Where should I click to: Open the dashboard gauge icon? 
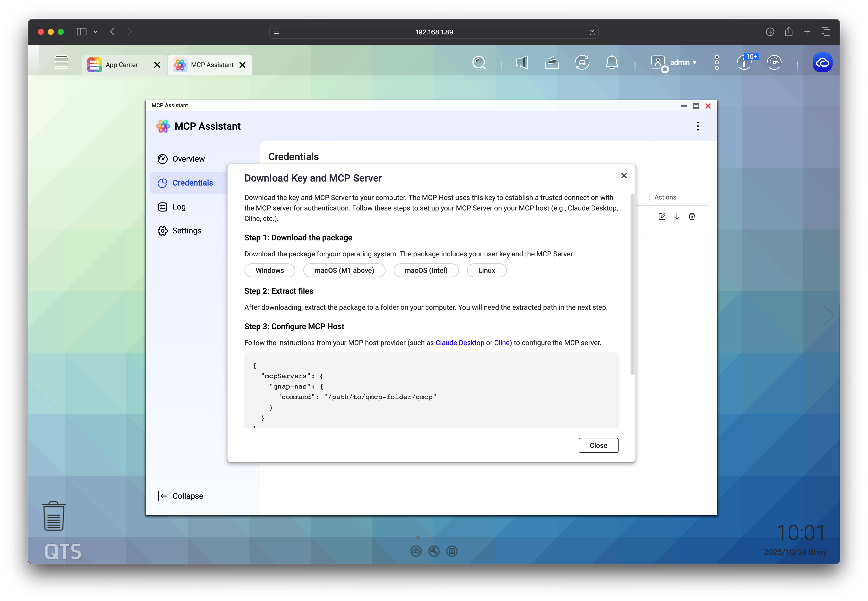[x=774, y=63]
